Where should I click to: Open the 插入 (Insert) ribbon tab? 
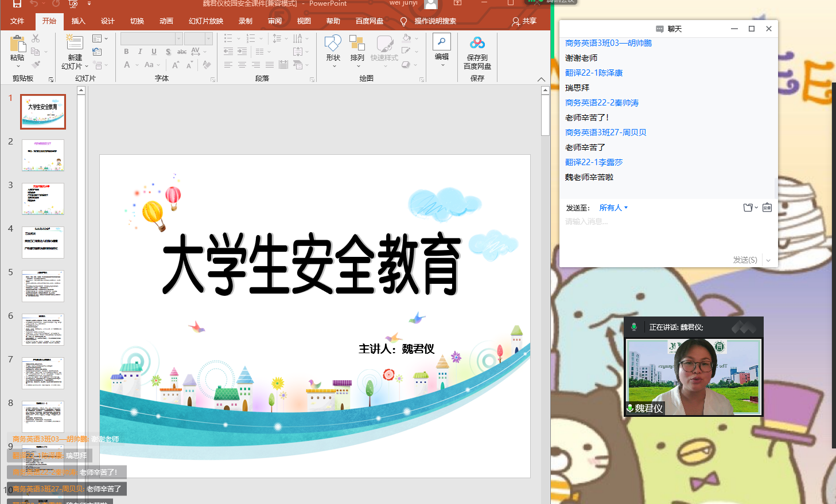coord(78,21)
